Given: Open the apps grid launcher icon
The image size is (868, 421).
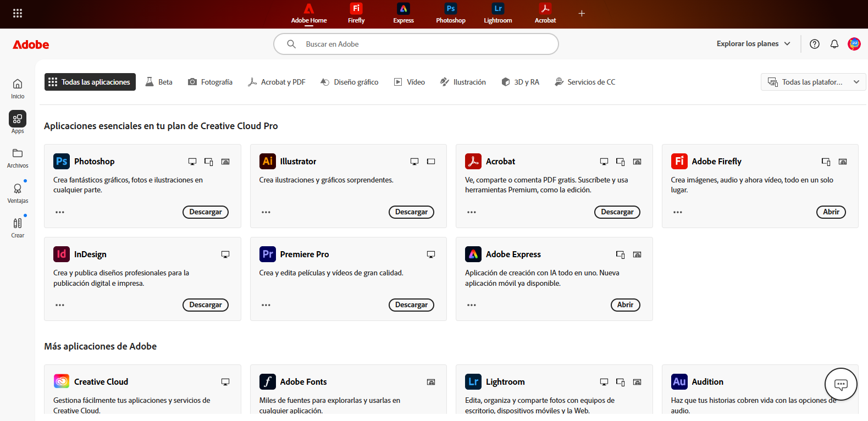Looking at the screenshot, I should pos(18,13).
